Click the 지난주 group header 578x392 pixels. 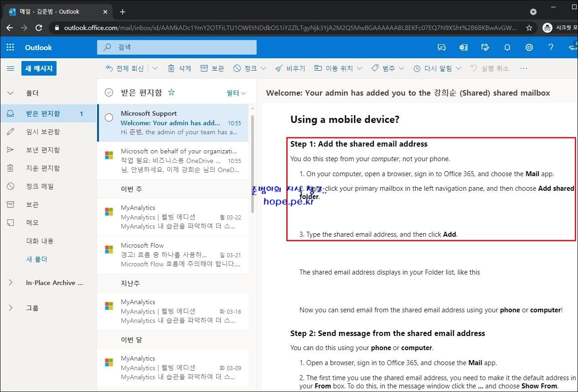(173, 283)
